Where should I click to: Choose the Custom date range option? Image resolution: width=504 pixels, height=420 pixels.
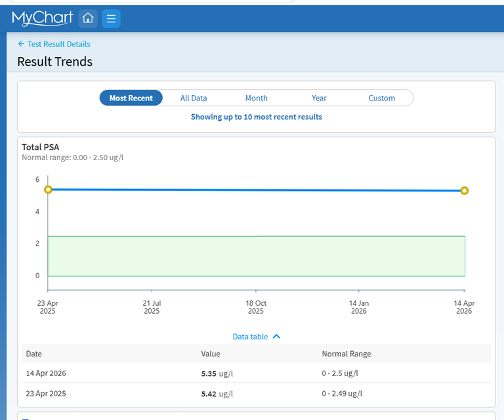[381, 98]
